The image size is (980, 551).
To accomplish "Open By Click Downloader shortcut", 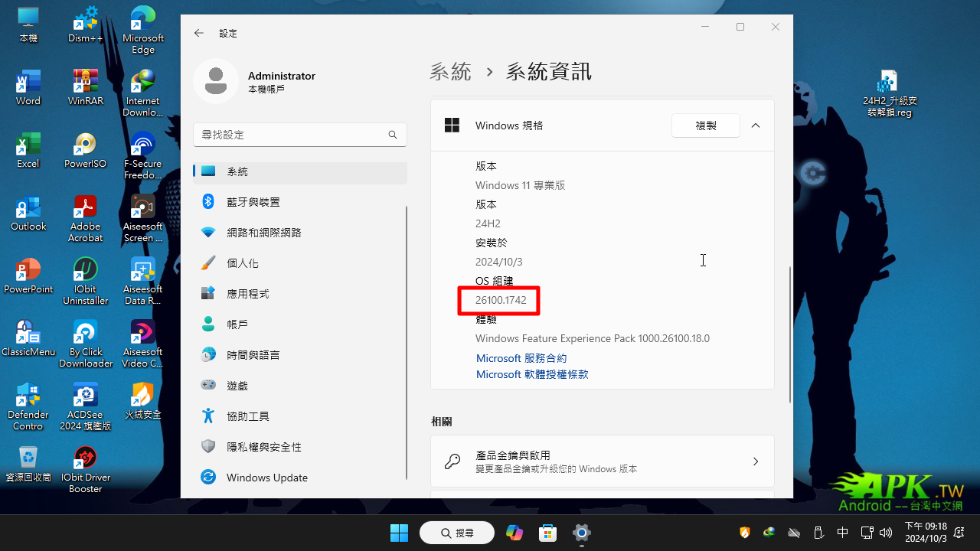I will [x=86, y=344].
